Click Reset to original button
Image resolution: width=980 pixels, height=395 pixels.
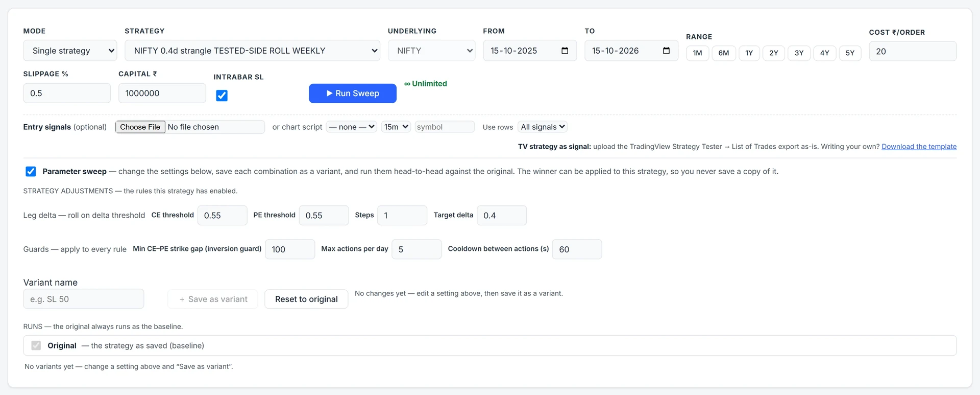point(306,299)
